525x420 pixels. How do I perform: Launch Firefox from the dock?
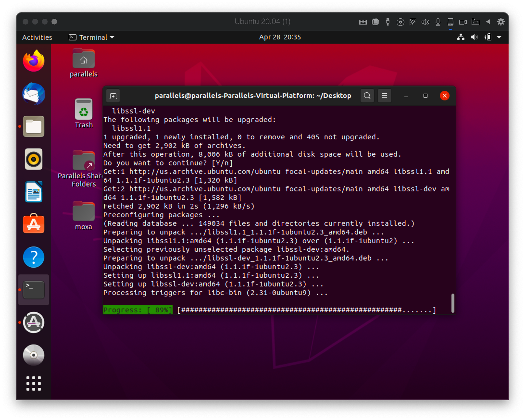[x=34, y=61]
